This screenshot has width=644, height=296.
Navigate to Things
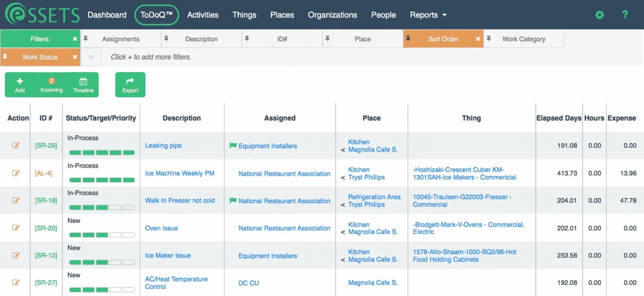click(244, 15)
